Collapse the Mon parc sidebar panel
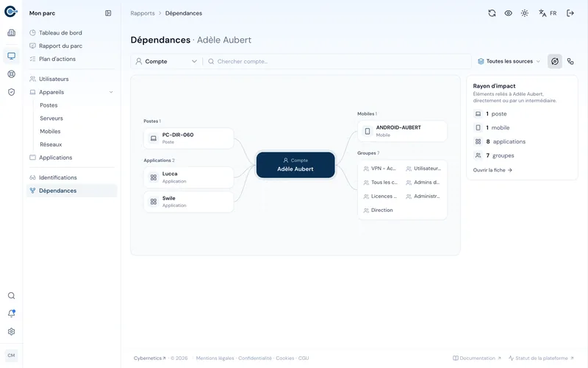 click(108, 13)
